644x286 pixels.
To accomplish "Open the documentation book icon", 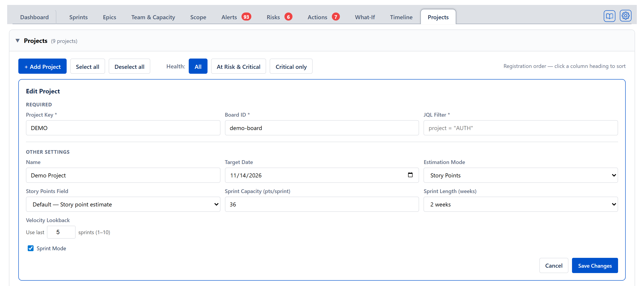I will (609, 16).
